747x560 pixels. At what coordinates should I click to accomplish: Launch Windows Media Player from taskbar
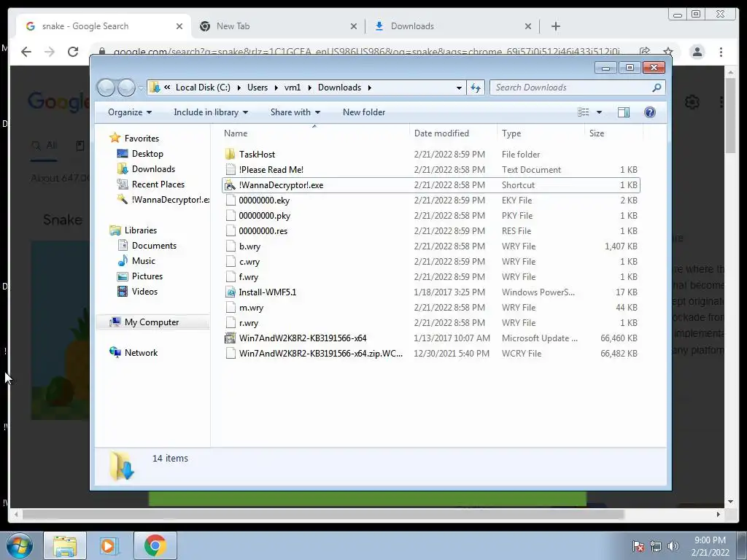tap(109, 545)
